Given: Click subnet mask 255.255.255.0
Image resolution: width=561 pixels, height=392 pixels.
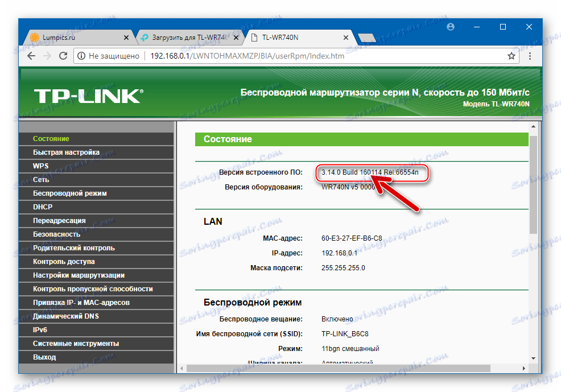Looking at the screenshot, I should [x=343, y=268].
